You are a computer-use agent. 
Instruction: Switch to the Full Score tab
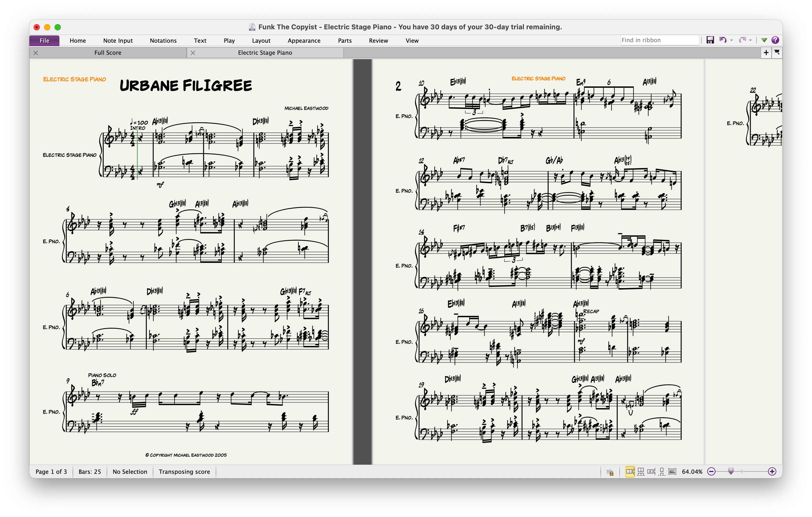(x=108, y=53)
